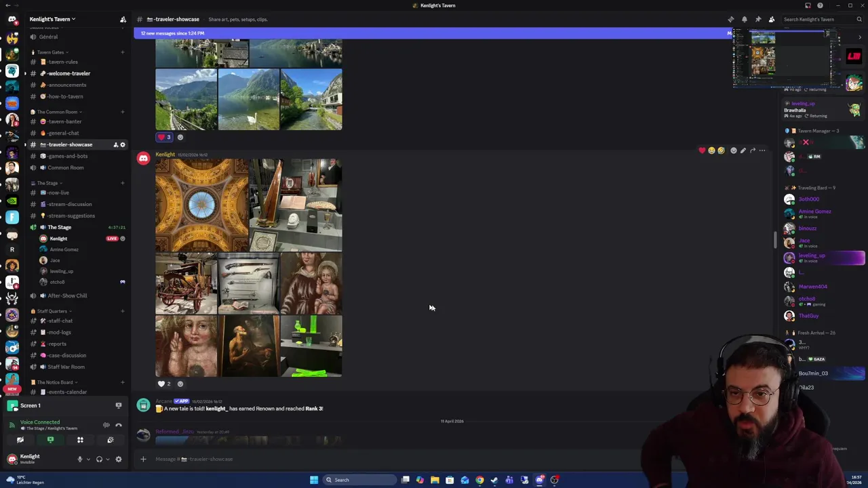Add reaction beside the white heart count 2
Image resolution: width=868 pixels, height=488 pixels.
click(x=180, y=384)
